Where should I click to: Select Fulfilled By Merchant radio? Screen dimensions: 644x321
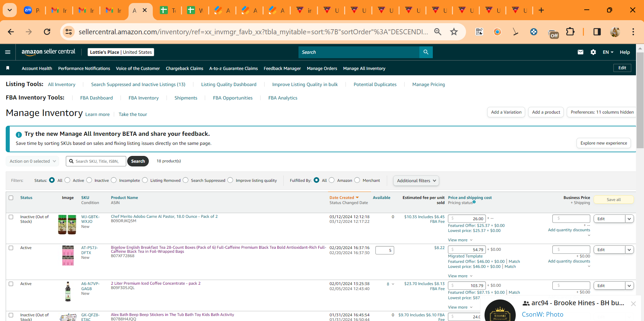coord(357,180)
